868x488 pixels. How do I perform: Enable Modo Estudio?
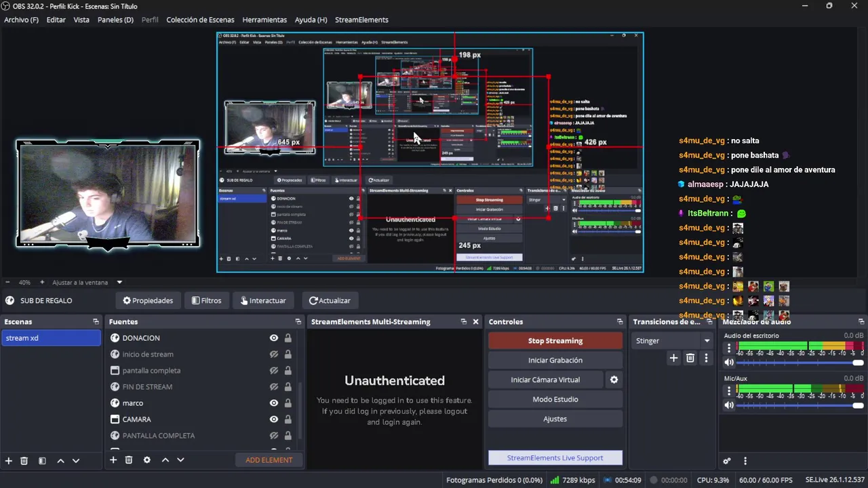555,399
